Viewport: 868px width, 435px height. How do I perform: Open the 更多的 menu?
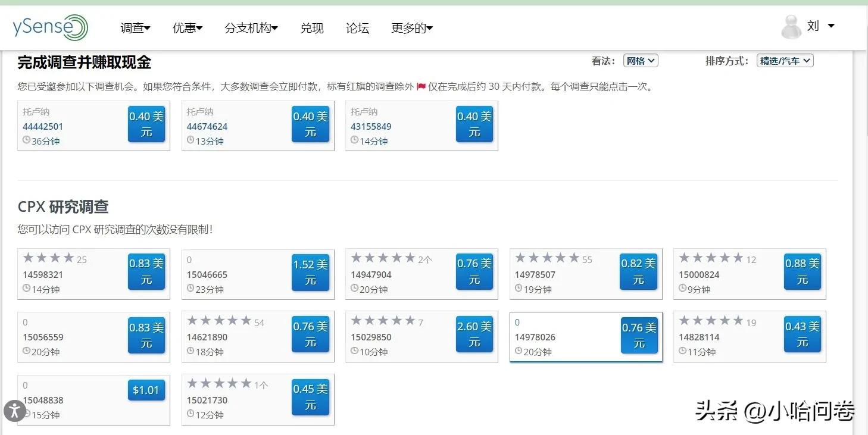point(411,28)
